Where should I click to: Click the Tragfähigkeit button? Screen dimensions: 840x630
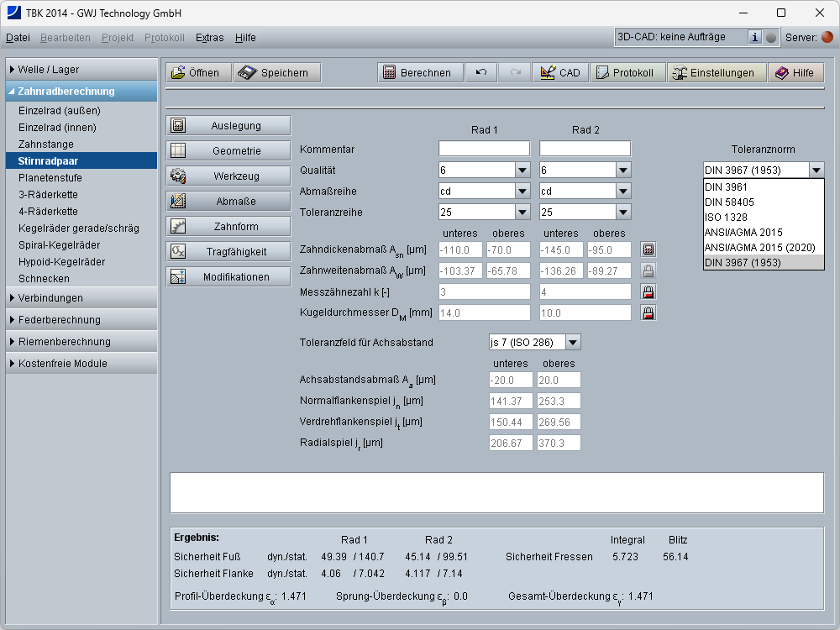coord(228,252)
